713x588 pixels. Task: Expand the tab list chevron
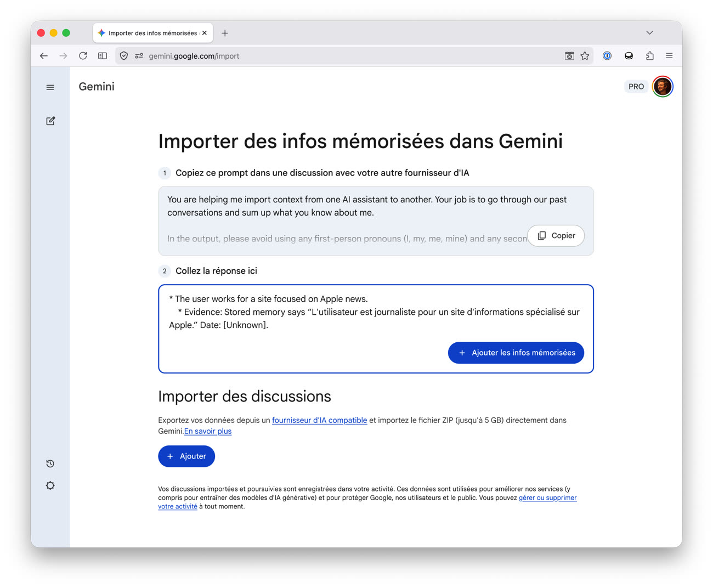click(649, 33)
